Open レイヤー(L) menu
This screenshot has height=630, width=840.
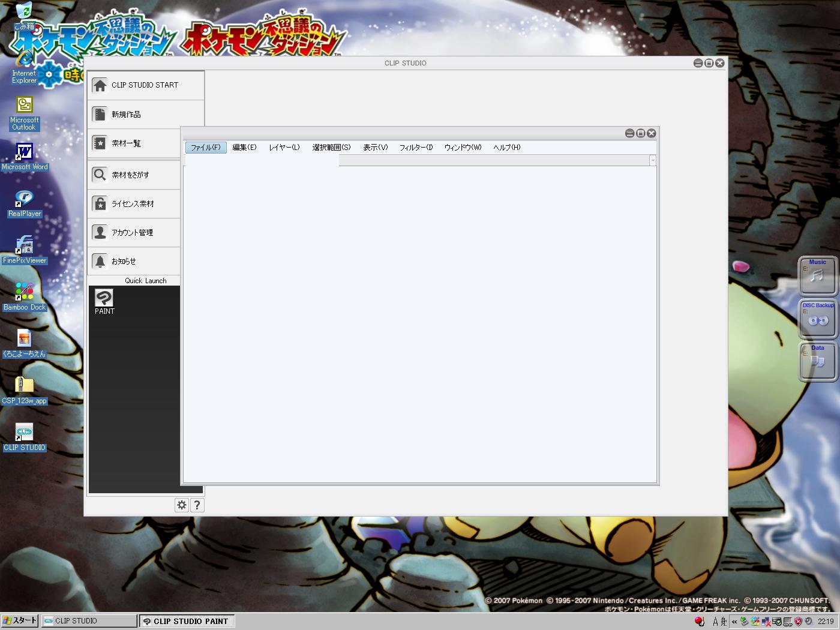pos(284,148)
